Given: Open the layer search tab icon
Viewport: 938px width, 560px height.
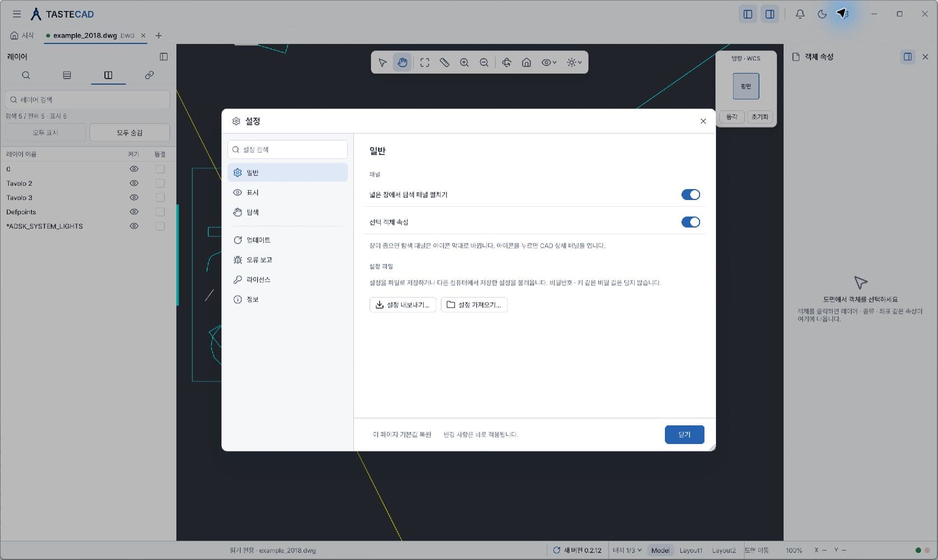Looking at the screenshot, I should (x=26, y=75).
